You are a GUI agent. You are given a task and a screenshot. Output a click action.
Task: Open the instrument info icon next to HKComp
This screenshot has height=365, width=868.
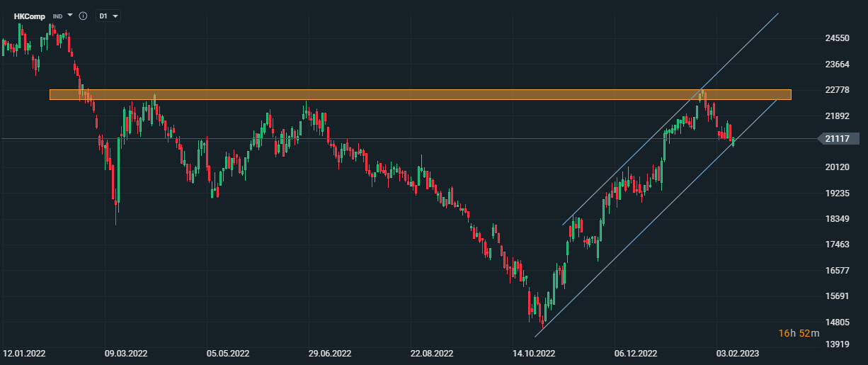(83, 16)
